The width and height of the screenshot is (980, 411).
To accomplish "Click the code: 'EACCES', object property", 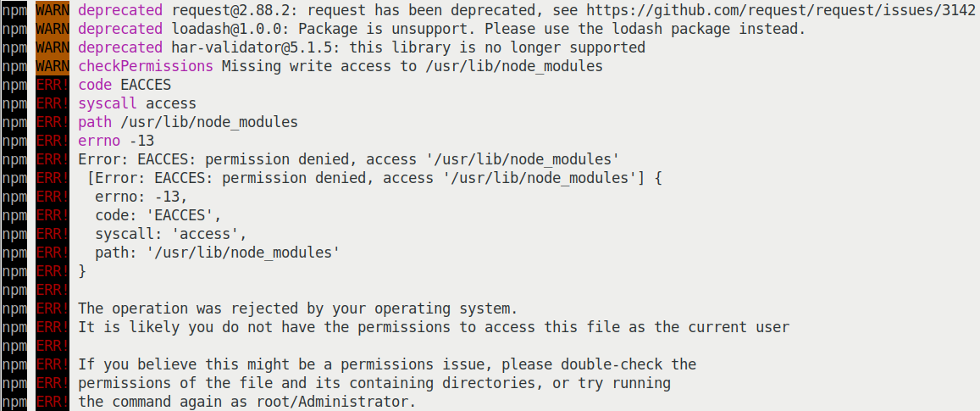I will pos(158,216).
